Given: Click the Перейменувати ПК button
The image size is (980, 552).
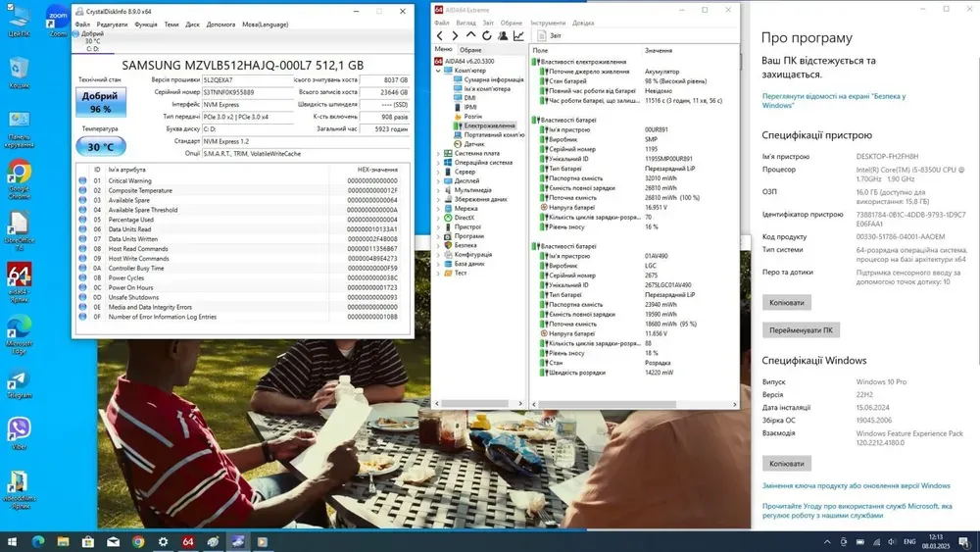Looking at the screenshot, I should pyautogui.click(x=801, y=330).
